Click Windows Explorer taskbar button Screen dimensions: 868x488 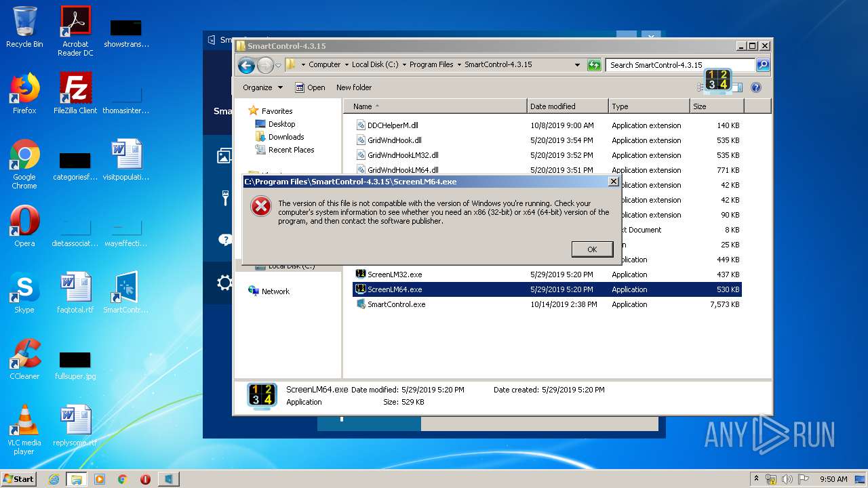[x=76, y=479]
